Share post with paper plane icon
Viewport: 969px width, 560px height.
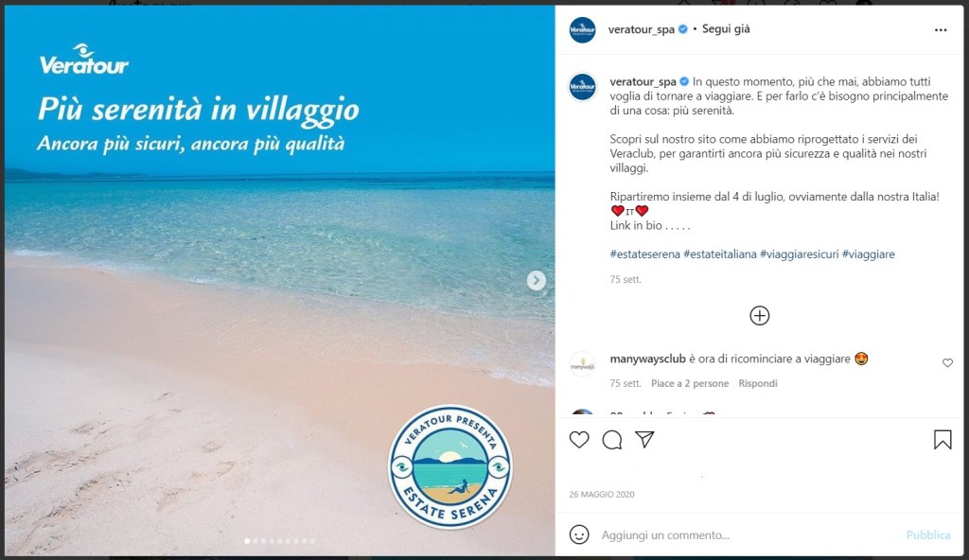[644, 439]
